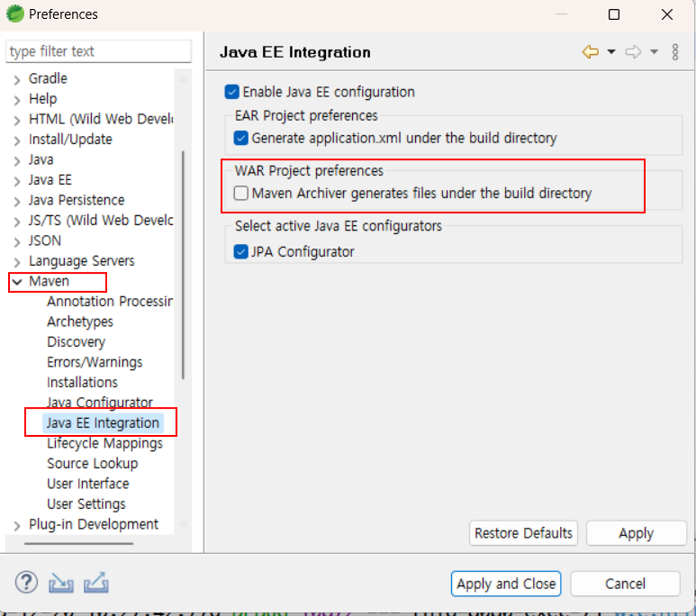Screen dimensions: 696x616
Task: Select Java Configurator page
Action: click(99, 402)
